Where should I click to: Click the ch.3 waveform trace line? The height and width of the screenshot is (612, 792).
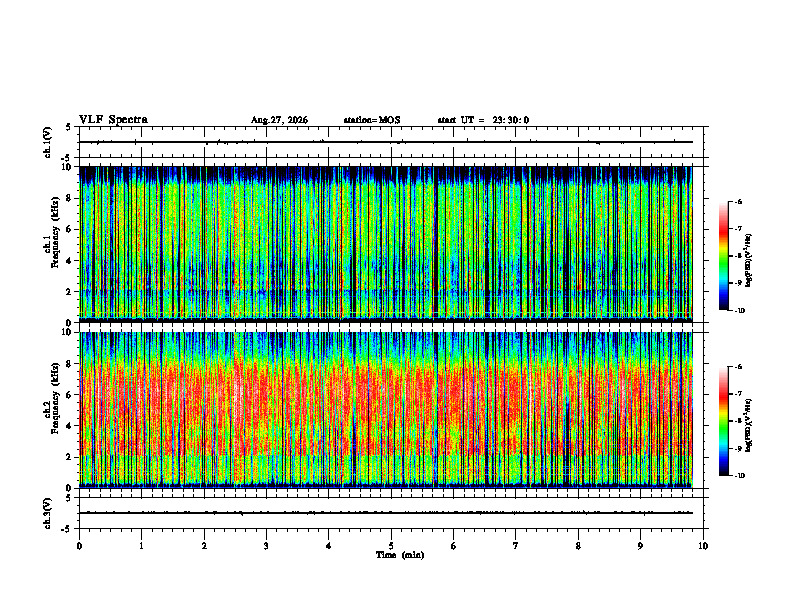(386, 513)
